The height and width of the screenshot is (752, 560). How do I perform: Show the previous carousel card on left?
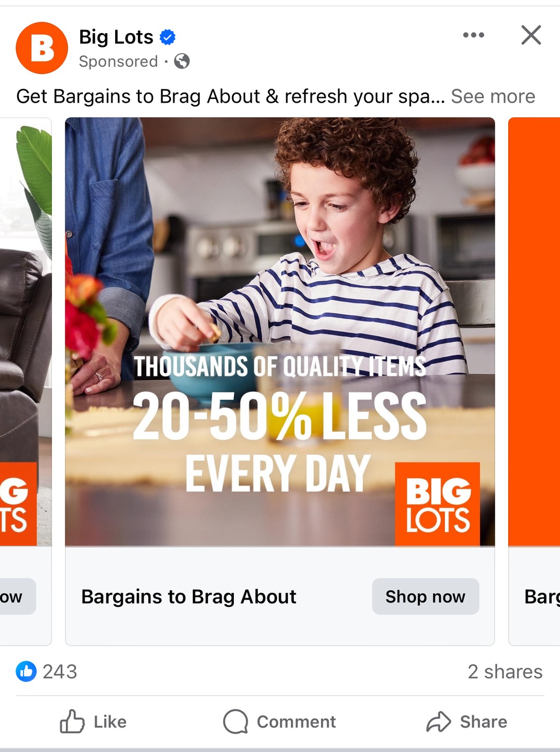tap(25, 381)
